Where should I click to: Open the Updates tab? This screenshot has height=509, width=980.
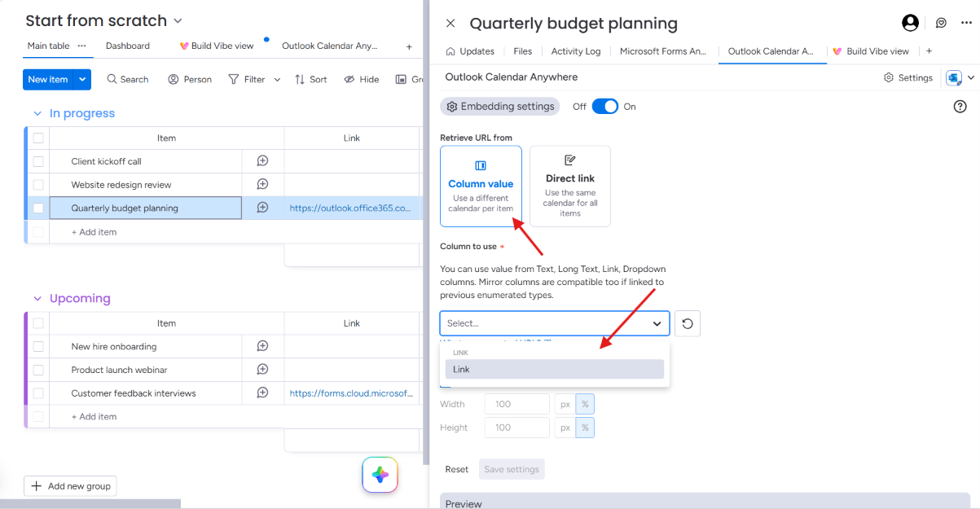pyautogui.click(x=470, y=51)
